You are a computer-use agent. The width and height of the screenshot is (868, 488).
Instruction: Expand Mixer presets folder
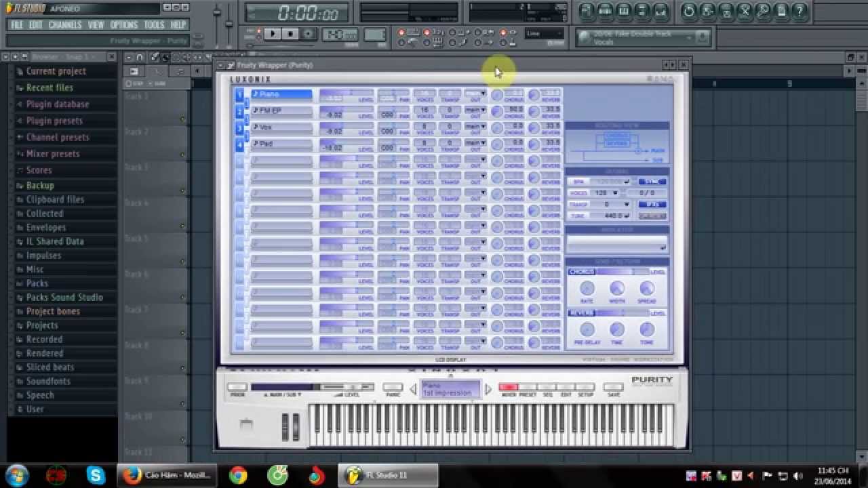(x=53, y=154)
